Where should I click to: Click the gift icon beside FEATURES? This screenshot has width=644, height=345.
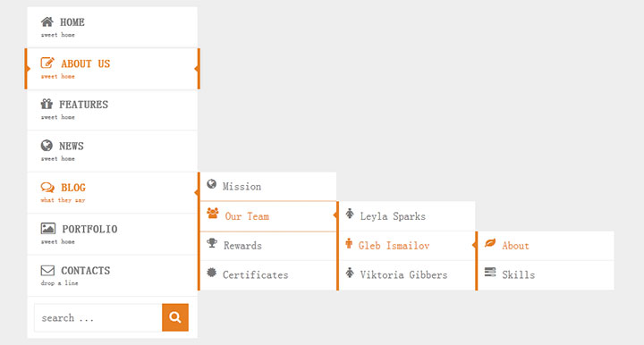[47, 104]
